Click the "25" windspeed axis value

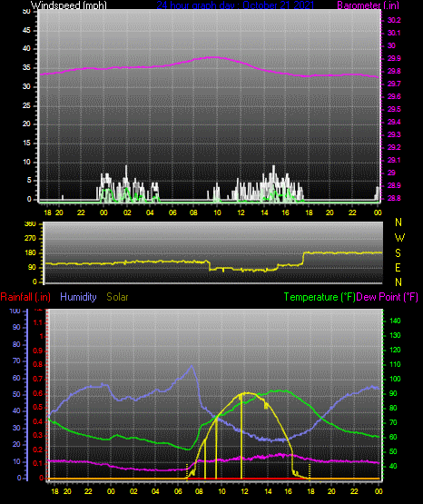point(26,105)
